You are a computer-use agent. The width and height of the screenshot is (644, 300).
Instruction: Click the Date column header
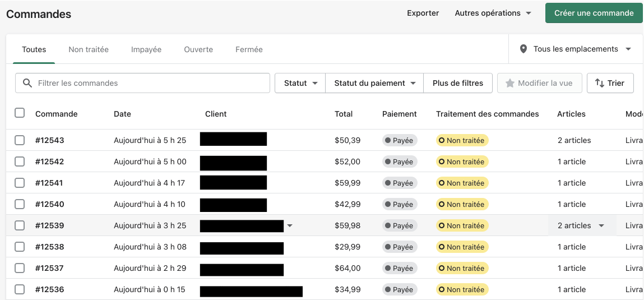coord(122,114)
